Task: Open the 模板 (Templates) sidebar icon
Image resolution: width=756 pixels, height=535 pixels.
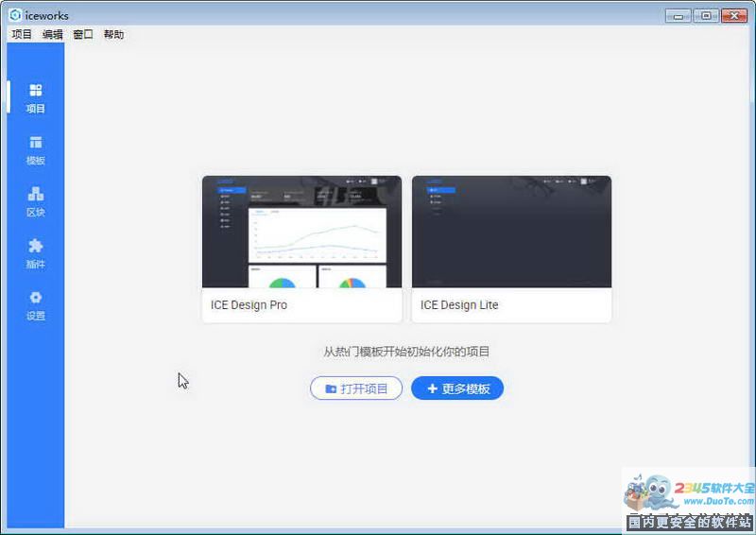Action: coord(36,143)
